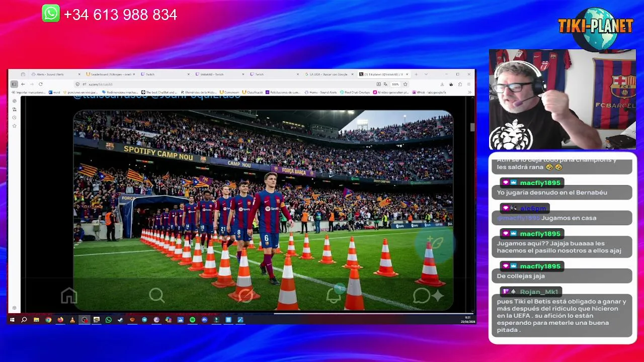Open sidebar settings gear at bottom left
644x362 pixels.
point(14,308)
